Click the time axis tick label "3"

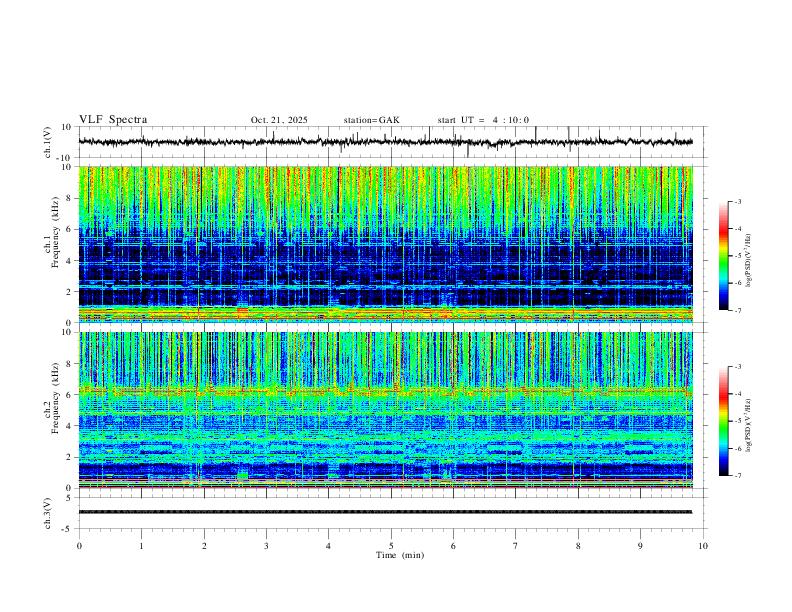pos(266,546)
